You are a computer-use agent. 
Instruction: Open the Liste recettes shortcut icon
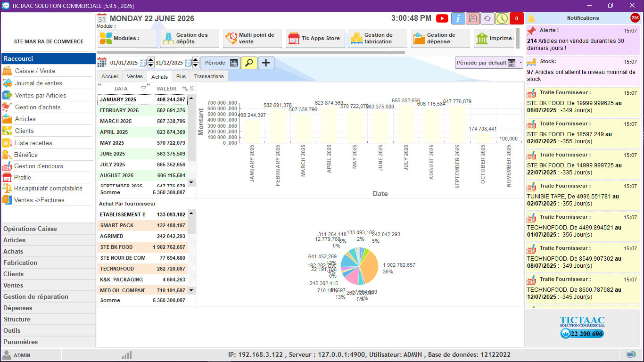pyautogui.click(x=7, y=143)
